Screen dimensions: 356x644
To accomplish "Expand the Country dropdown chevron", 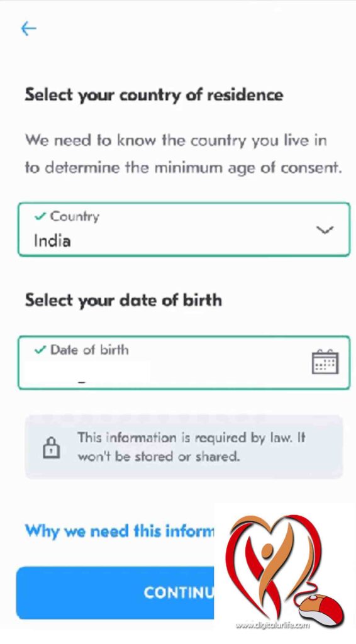I will (x=325, y=230).
